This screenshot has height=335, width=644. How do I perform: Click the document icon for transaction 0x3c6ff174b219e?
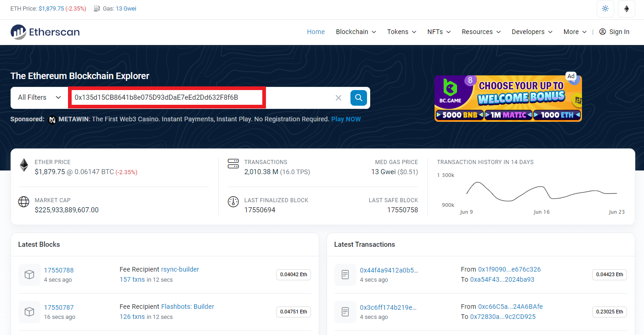point(345,312)
